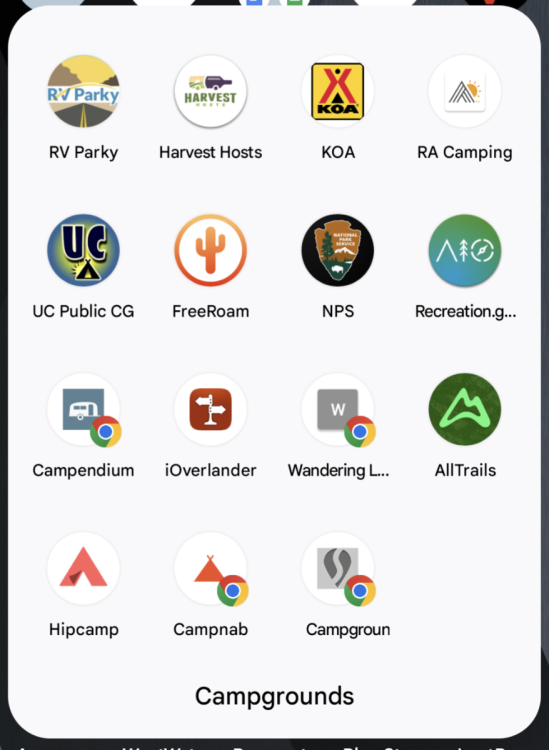Screen dimensions: 549x750
Task: Select the FreeRoam label text
Action: [210, 311]
